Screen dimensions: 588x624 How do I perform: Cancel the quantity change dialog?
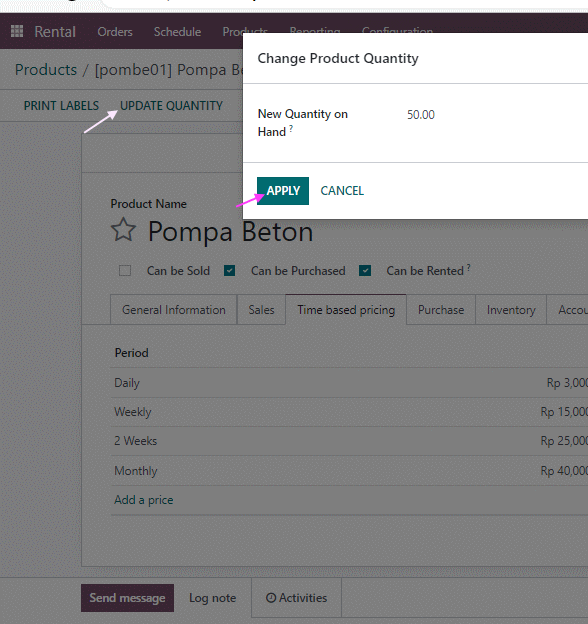coord(342,191)
